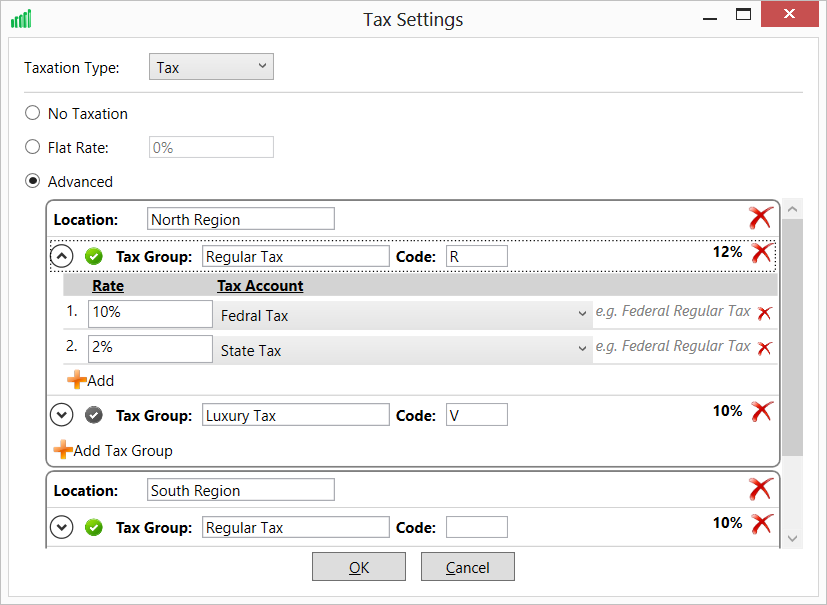Delete the North Region location

click(761, 217)
